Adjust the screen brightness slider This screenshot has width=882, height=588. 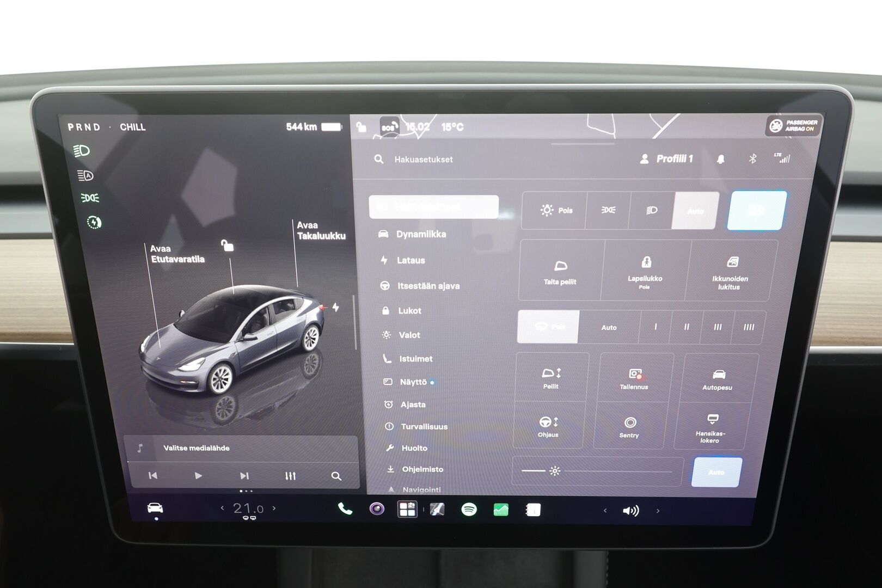coord(597,471)
